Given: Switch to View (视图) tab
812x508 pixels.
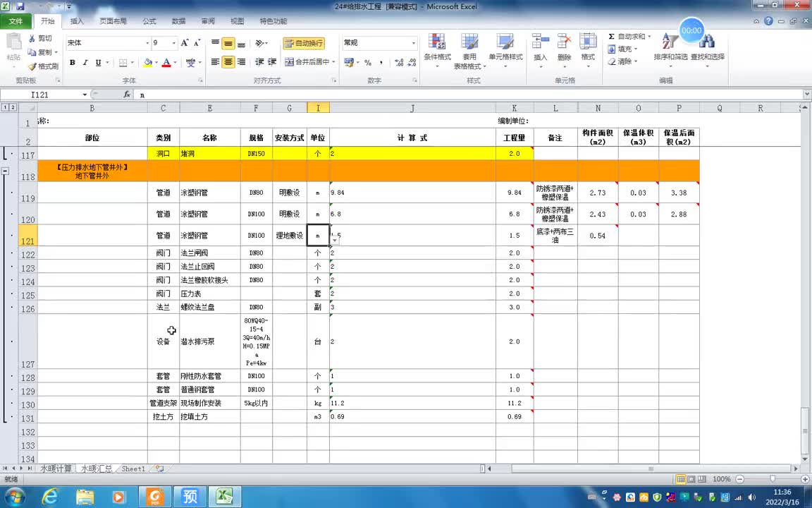Looking at the screenshot, I should tap(237, 21).
